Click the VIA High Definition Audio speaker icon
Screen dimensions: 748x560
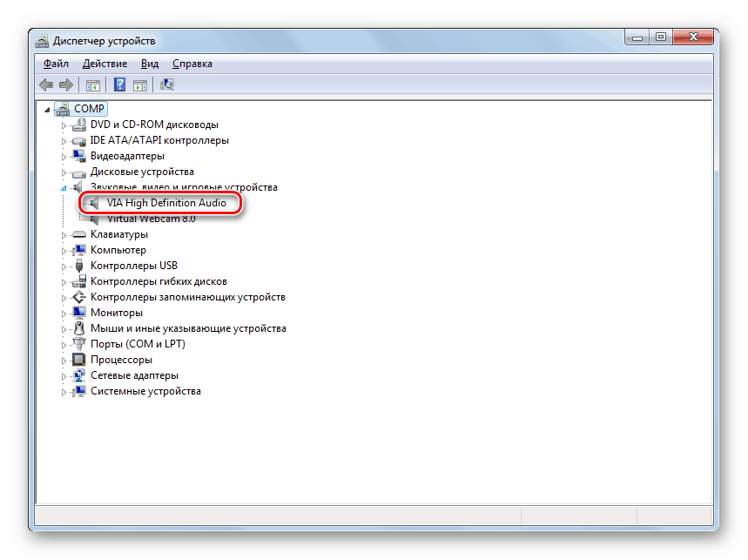(x=94, y=203)
